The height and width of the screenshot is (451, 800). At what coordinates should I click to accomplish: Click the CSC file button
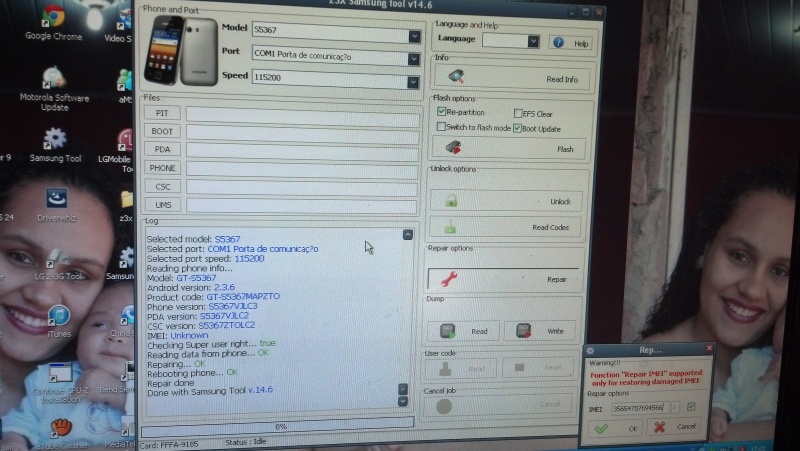coord(162,187)
